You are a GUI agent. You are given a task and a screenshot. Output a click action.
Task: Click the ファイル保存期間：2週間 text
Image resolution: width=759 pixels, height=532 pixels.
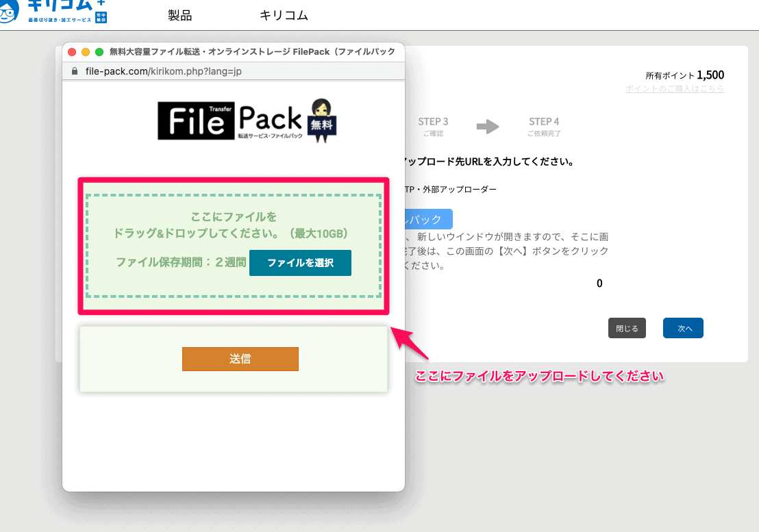point(181,262)
